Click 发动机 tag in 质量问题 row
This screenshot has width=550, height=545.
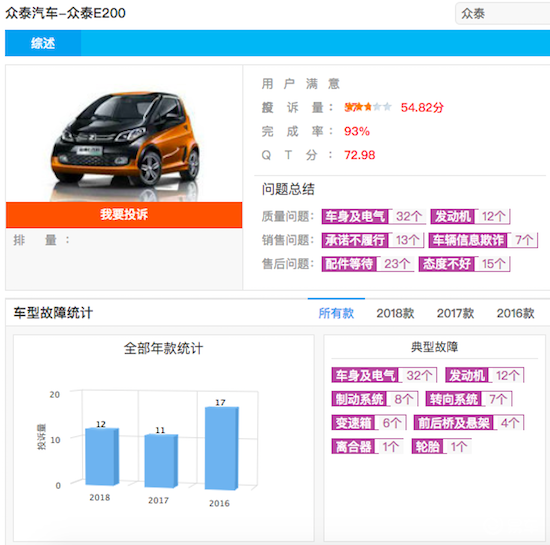tap(470, 216)
